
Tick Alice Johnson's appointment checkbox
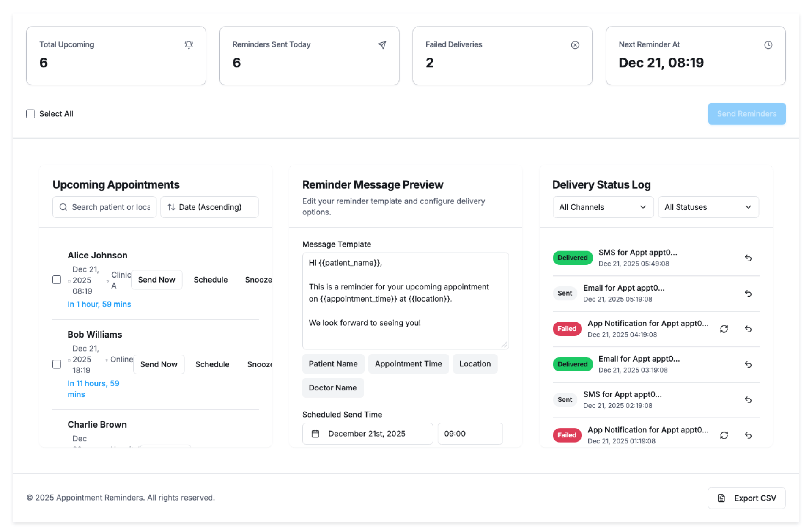[x=57, y=280]
